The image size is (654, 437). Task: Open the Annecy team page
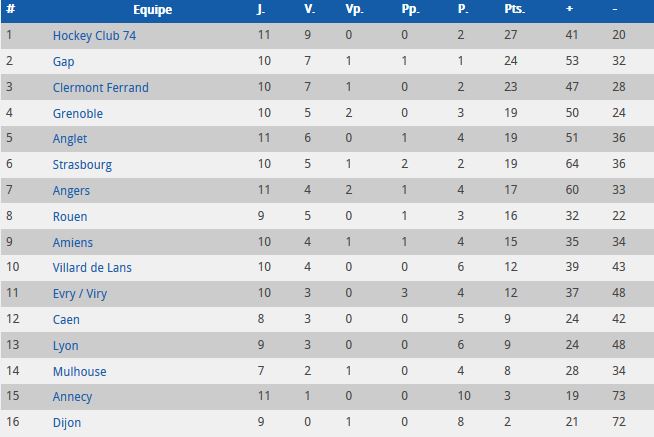click(x=72, y=397)
